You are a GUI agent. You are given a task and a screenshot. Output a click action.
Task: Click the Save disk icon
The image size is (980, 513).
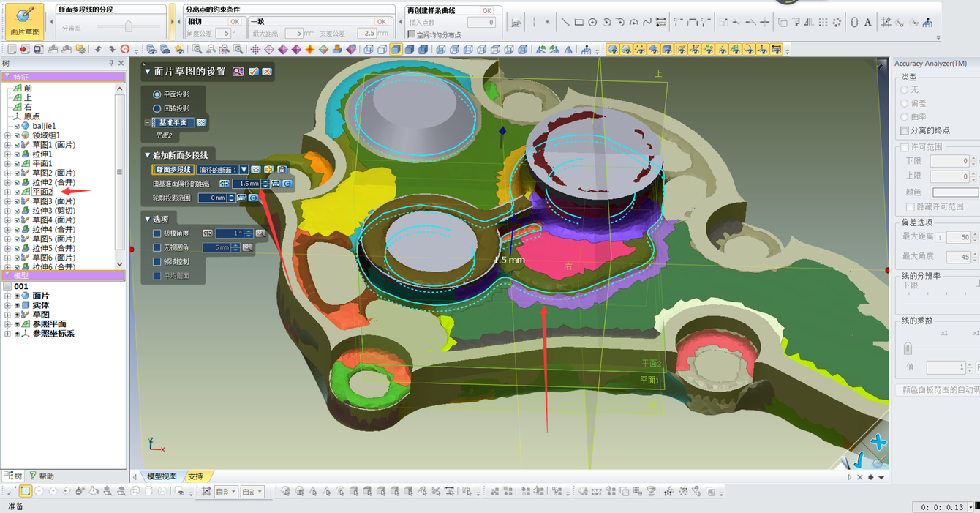(38, 50)
